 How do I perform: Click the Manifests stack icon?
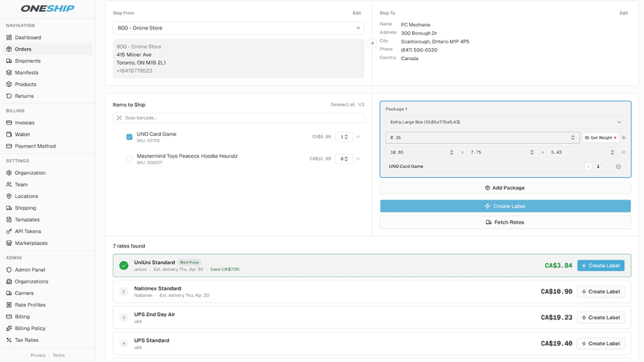point(9,73)
